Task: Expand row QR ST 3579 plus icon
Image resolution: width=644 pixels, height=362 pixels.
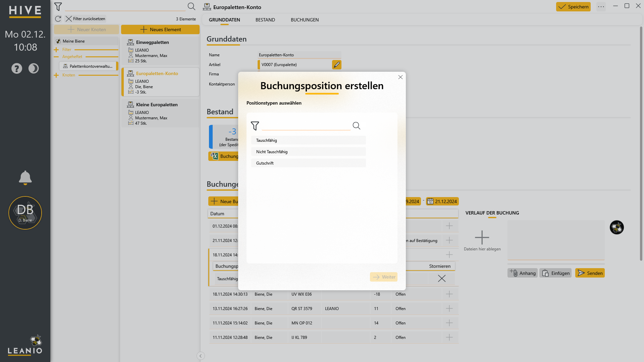Action: click(449, 308)
